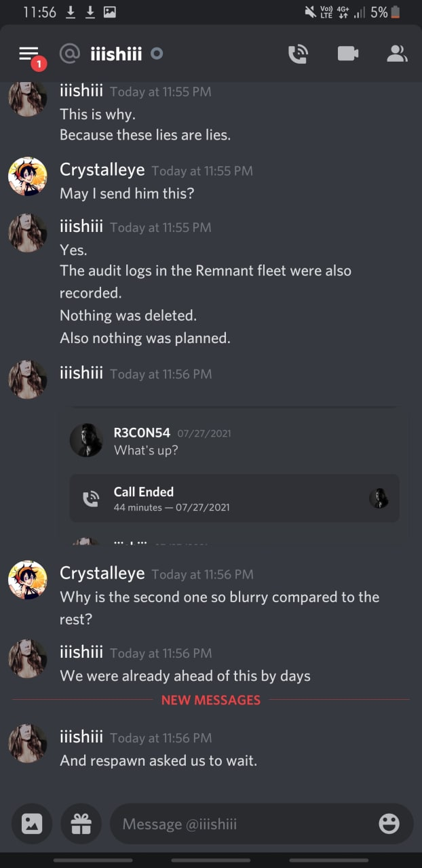Viewport: 422px width, 868px height.
Task: Open iiishiii's avatar beside 'And respawn asked us to wait.'
Action: pyautogui.click(x=27, y=743)
